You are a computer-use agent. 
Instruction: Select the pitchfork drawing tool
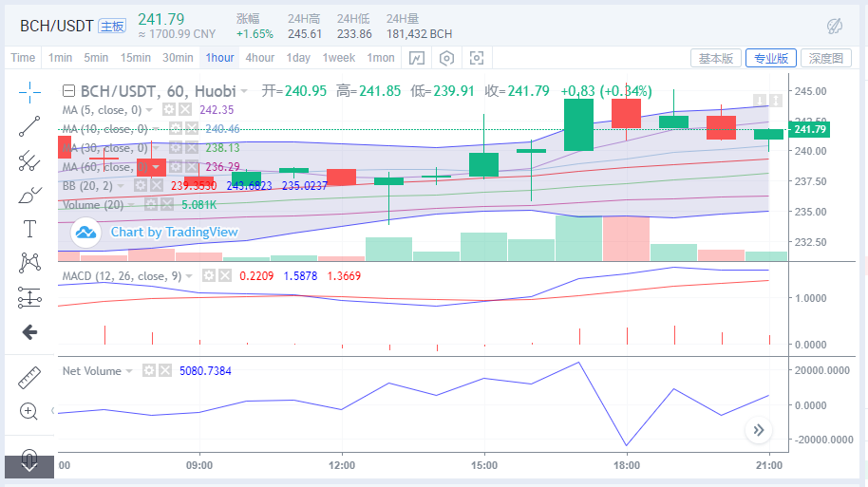pyautogui.click(x=29, y=161)
